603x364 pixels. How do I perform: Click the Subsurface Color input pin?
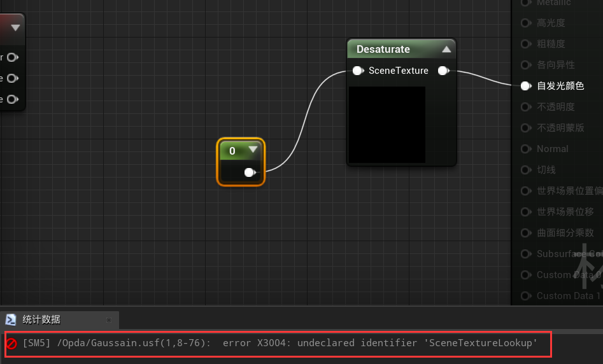[526, 254]
